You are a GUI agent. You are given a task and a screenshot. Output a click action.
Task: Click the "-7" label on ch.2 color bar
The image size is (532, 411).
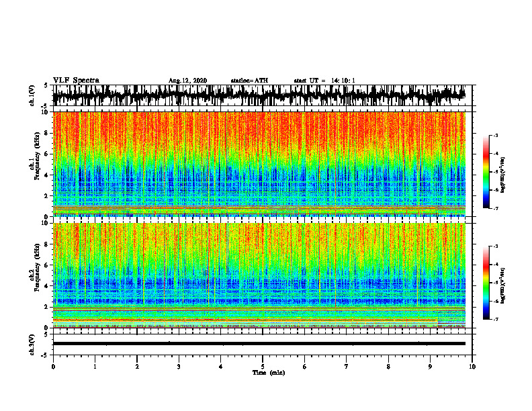496,319
